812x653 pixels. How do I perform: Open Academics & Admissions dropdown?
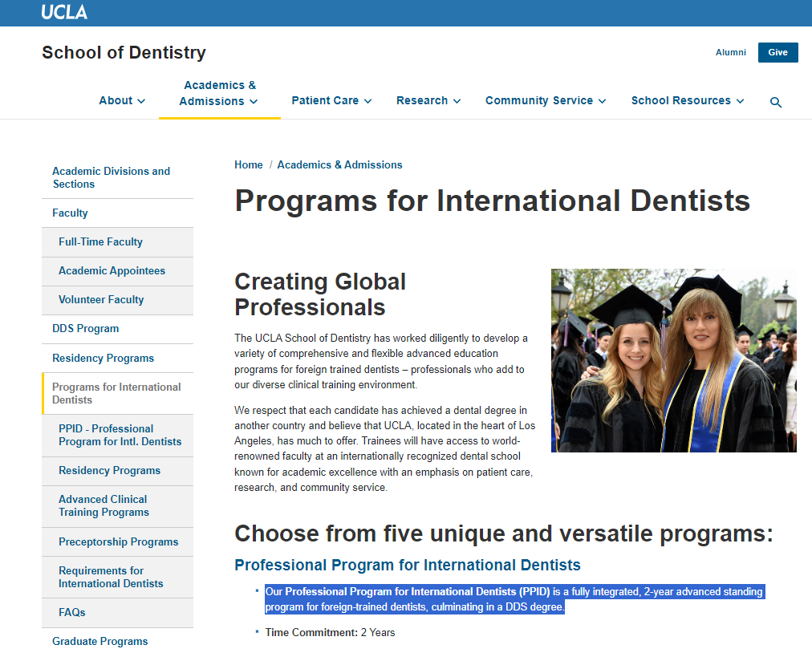coord(219,93)
